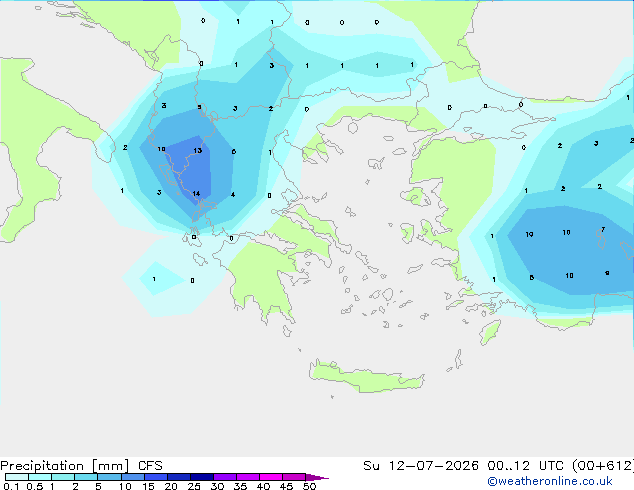Click the map value '7' near Cyprus side
This screenshot has width=634, height=490.
coord(603,230)
